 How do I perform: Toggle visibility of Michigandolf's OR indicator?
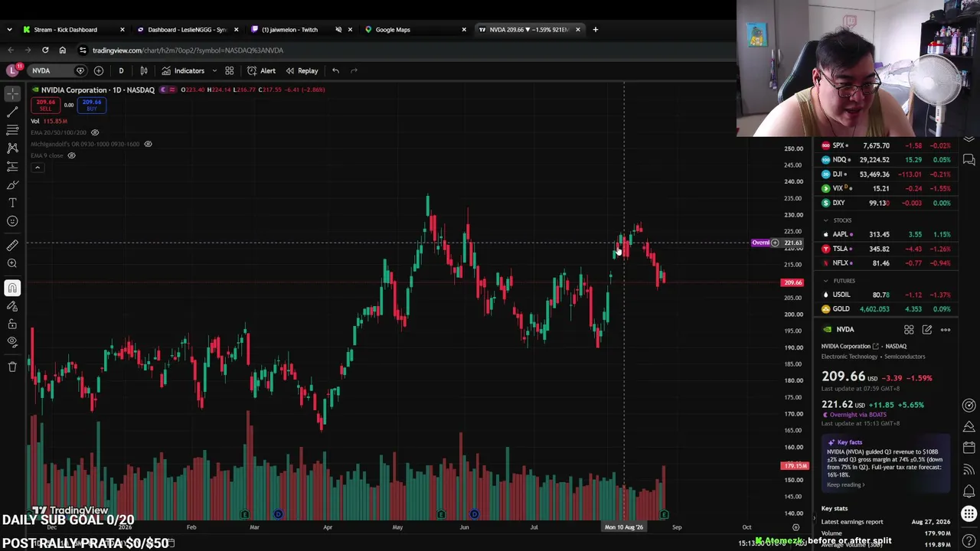tap(148, 144)
